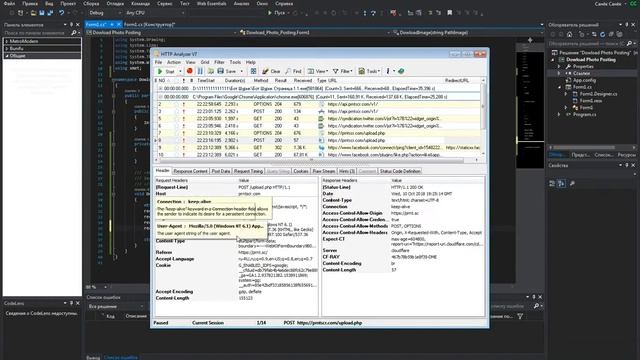Open the Form1.cs [Конструктор] editor tab
640x360 pixels.
coord(149,25)
